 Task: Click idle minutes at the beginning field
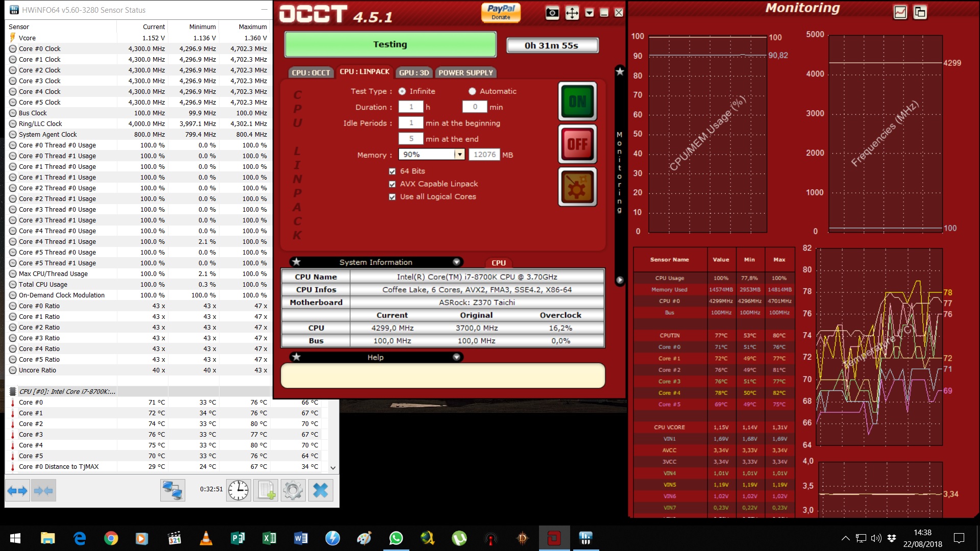411,123
